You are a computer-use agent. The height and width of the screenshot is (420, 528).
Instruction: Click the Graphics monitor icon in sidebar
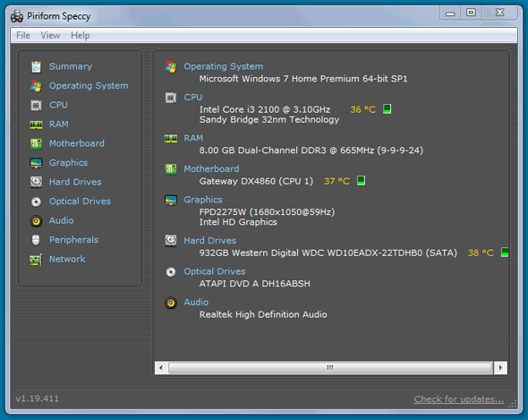(x=36, y=163)
